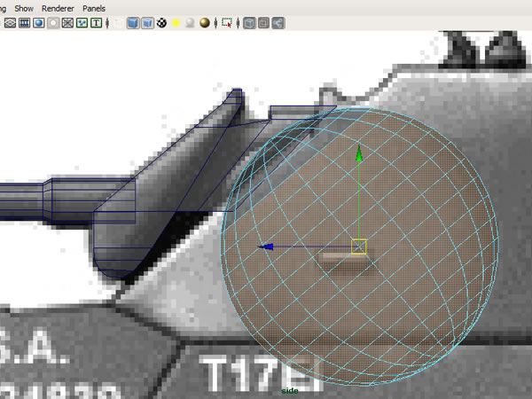Click the yellow center manipulator square
This screenshot has width=532, height=399.
(359, 246)
